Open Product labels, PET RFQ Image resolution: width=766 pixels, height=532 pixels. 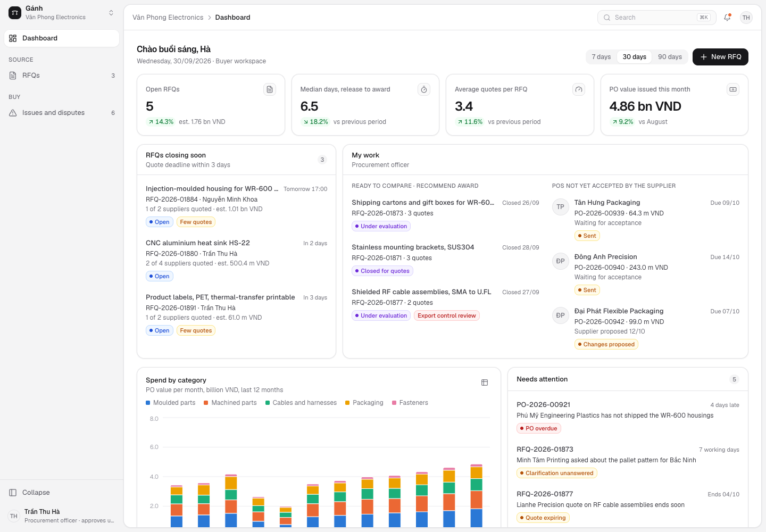click(x=236, y=314)
